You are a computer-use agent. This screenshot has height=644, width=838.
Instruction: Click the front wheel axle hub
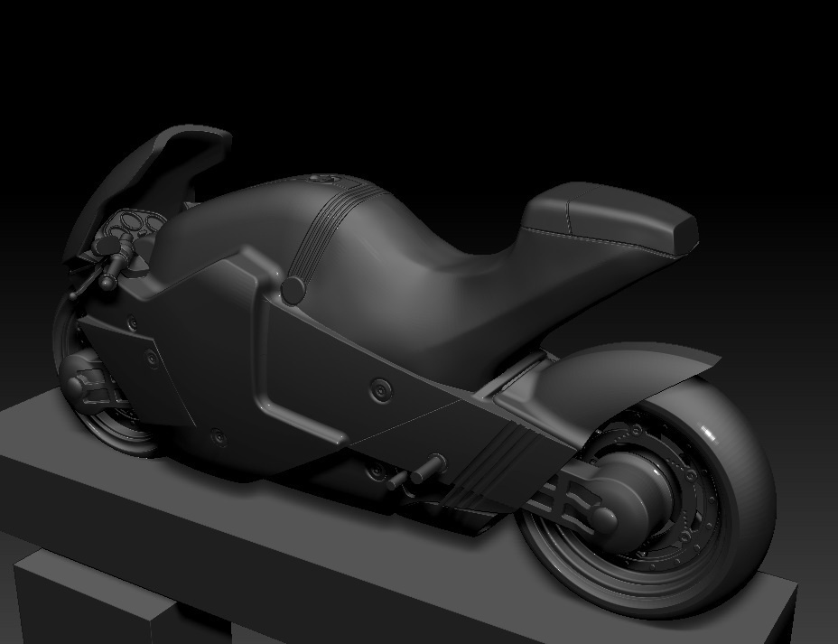76,374
